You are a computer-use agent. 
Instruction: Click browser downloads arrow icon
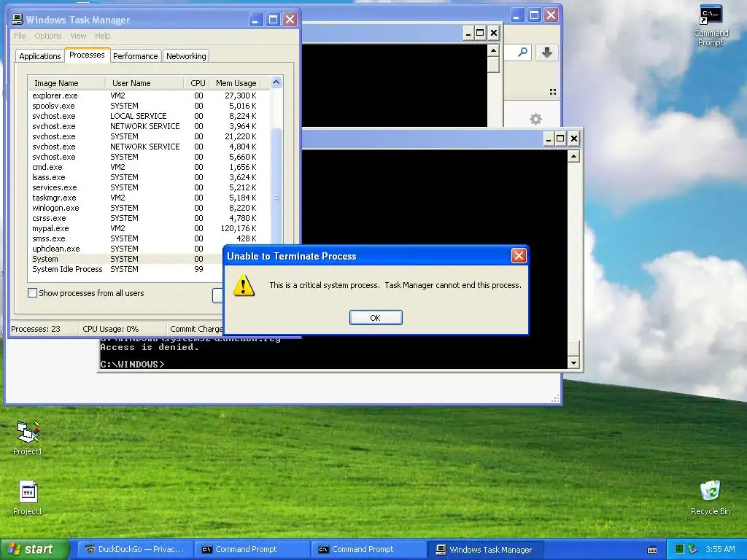click(547, 52)
